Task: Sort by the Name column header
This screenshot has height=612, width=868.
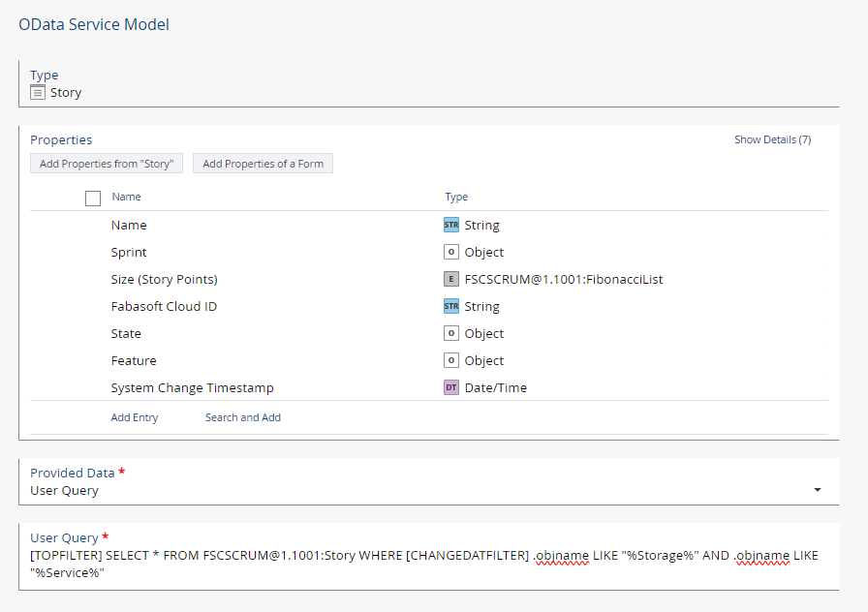Action: click(126, 197)
